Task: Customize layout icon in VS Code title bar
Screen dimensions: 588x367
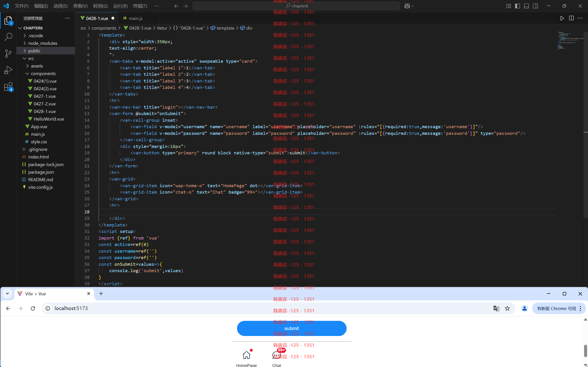Action: pos(509,6)
